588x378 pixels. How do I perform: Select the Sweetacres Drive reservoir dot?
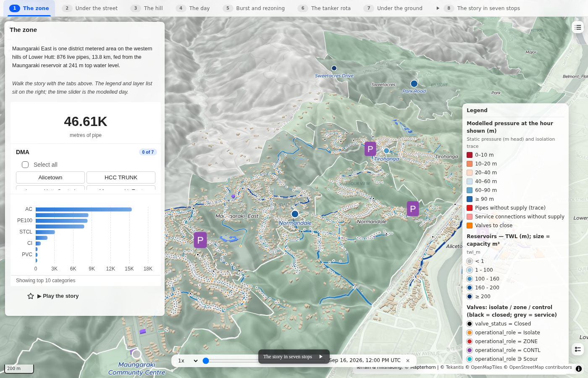(334, 68)
